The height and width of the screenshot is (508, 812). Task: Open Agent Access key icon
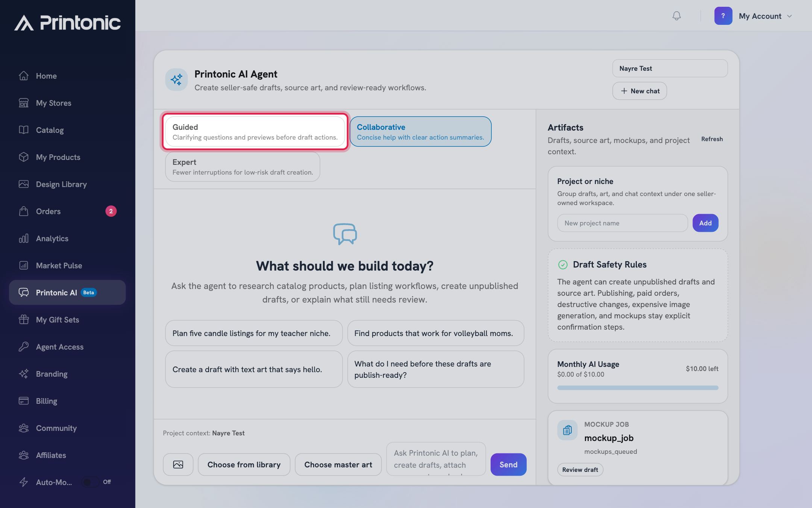[x=24, y=347]
